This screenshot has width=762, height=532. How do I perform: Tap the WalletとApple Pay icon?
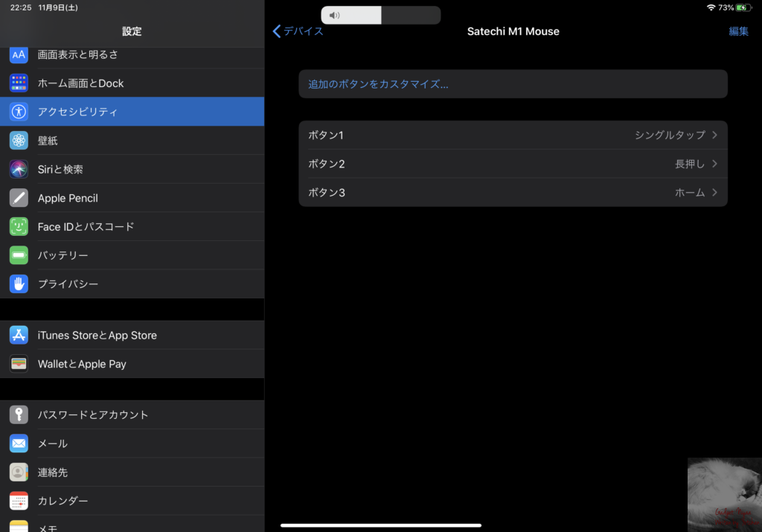click(19, 364)
